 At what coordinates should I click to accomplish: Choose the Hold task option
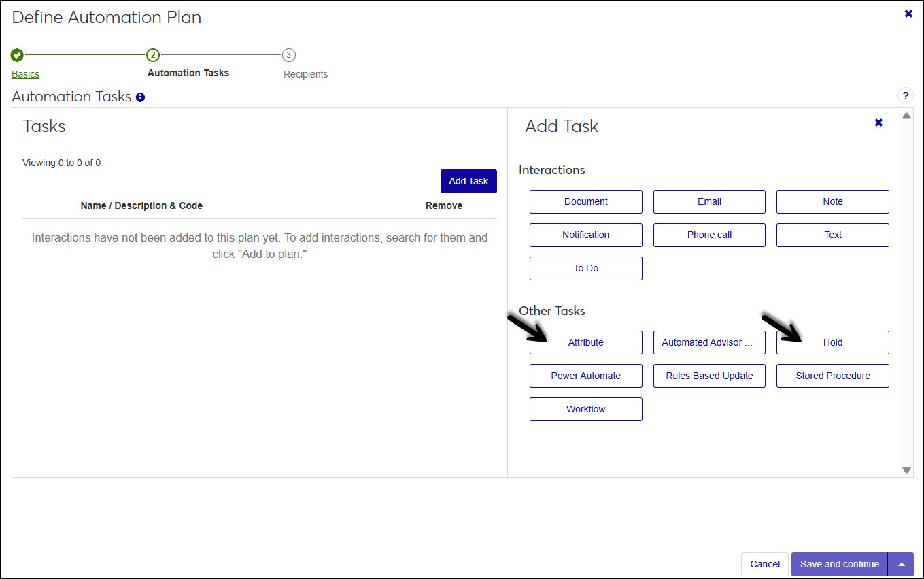pyautogui.click(x=832, y=342)
